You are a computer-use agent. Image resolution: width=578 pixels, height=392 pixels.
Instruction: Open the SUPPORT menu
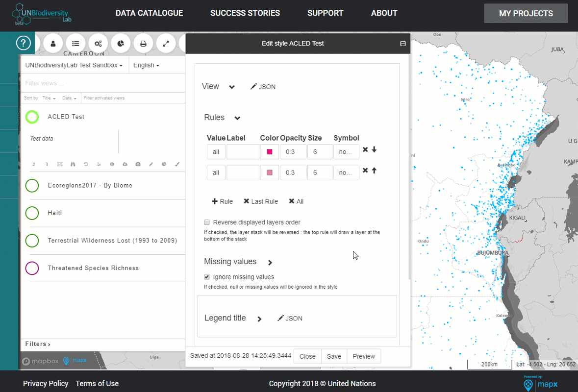tap(325, 13)
